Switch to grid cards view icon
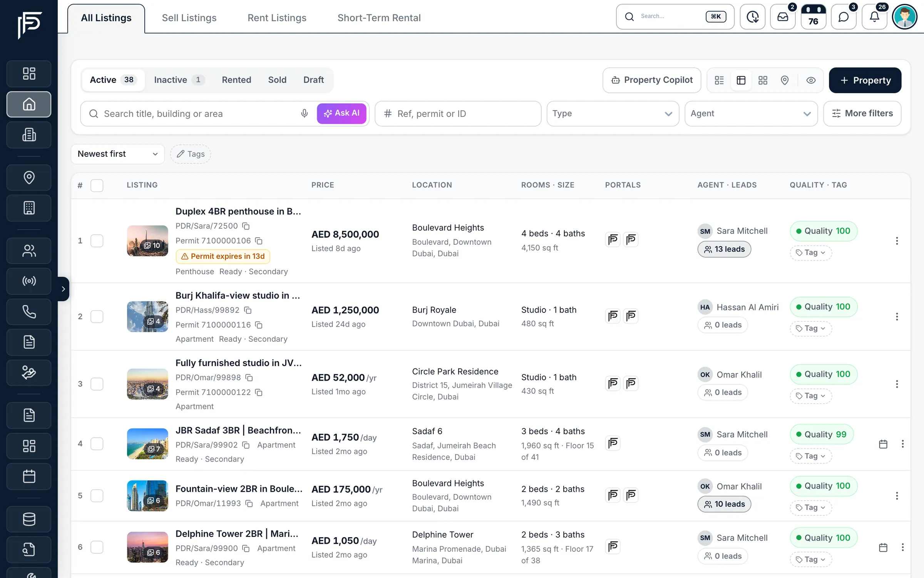The width and height of the screenshot is (924, 578). pos(763,80)
